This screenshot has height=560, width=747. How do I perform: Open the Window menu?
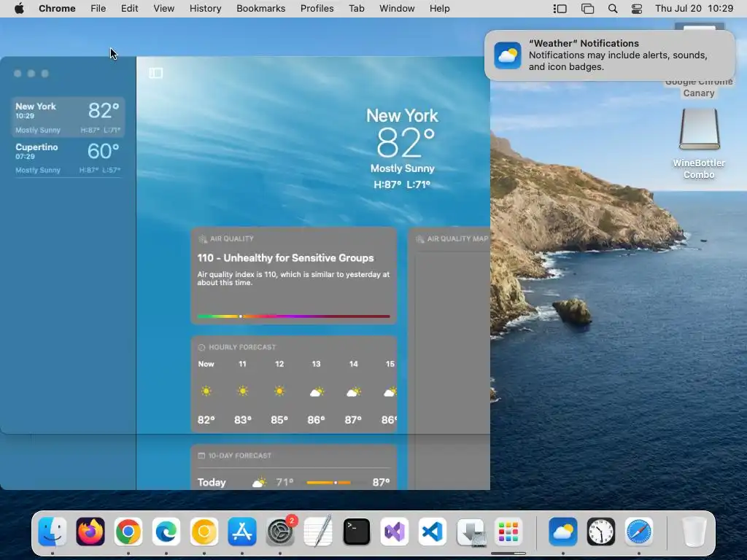397,9
